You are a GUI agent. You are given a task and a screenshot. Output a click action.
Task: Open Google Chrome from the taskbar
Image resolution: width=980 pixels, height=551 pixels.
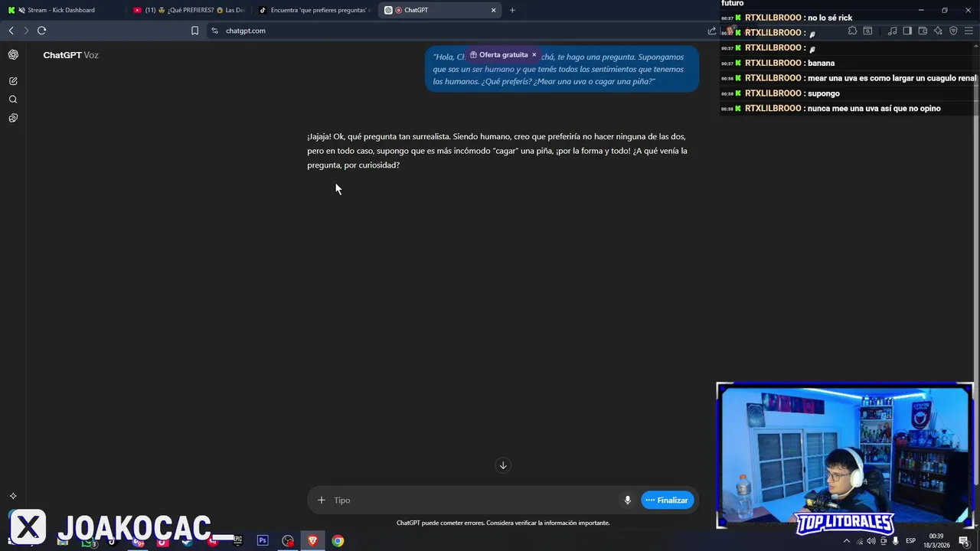click(338, 540)
